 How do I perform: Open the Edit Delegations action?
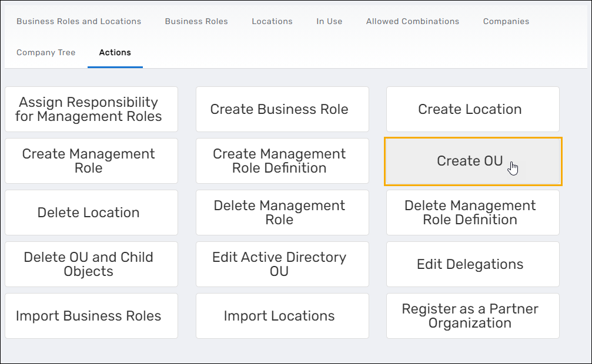click(472, 264)
